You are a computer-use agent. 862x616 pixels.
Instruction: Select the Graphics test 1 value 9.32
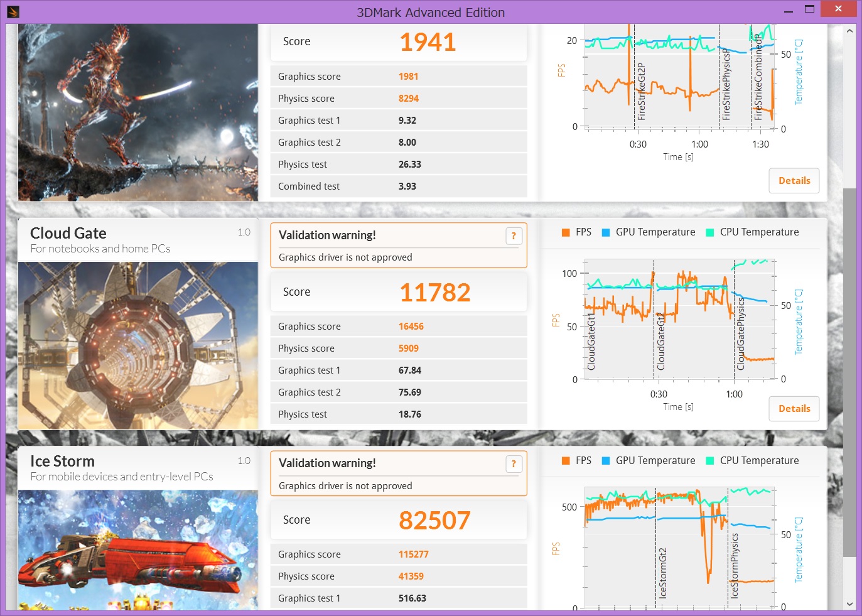[x=407, y=121]
